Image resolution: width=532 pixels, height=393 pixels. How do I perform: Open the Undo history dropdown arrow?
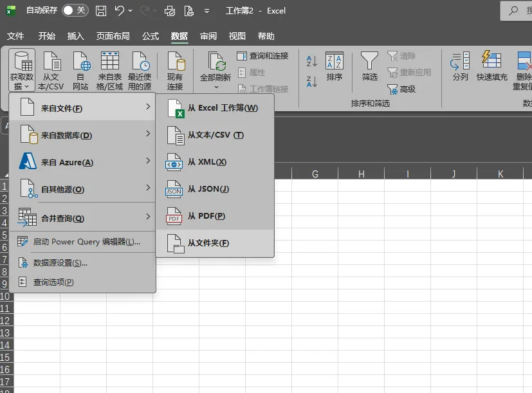(131, 10)
